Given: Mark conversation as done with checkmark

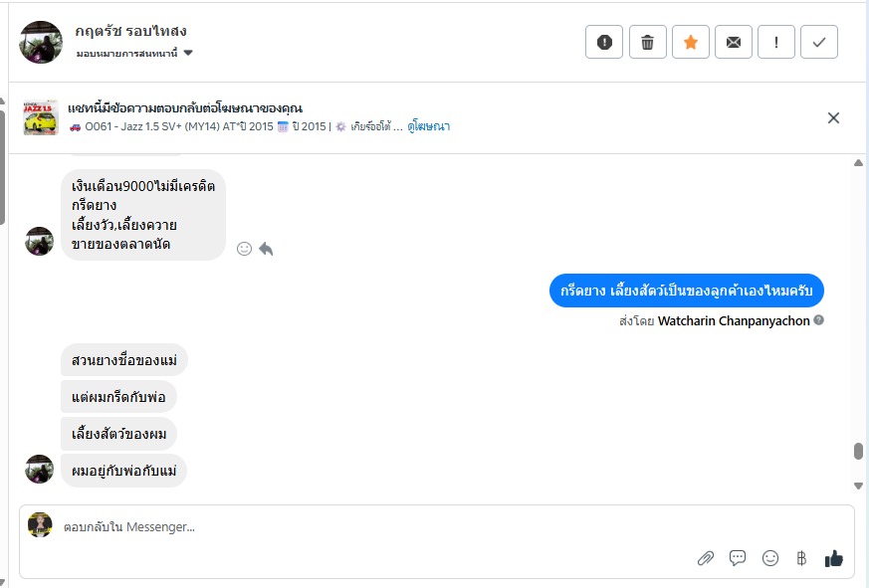Looking at the screenshot, I should pyautogui.click(x=819, y=42).
